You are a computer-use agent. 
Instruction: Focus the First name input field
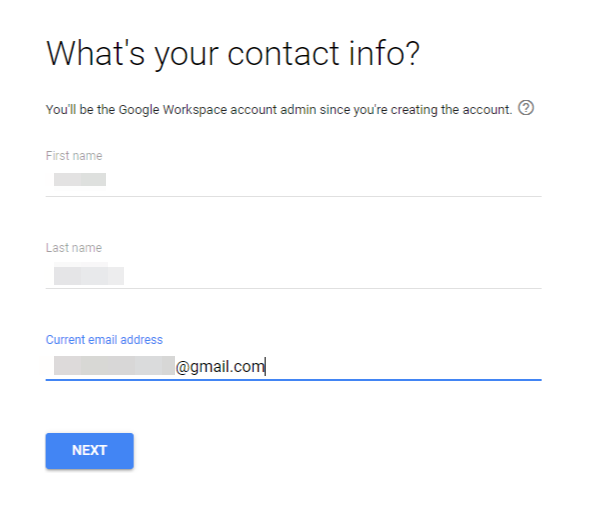tap(293, 180)
